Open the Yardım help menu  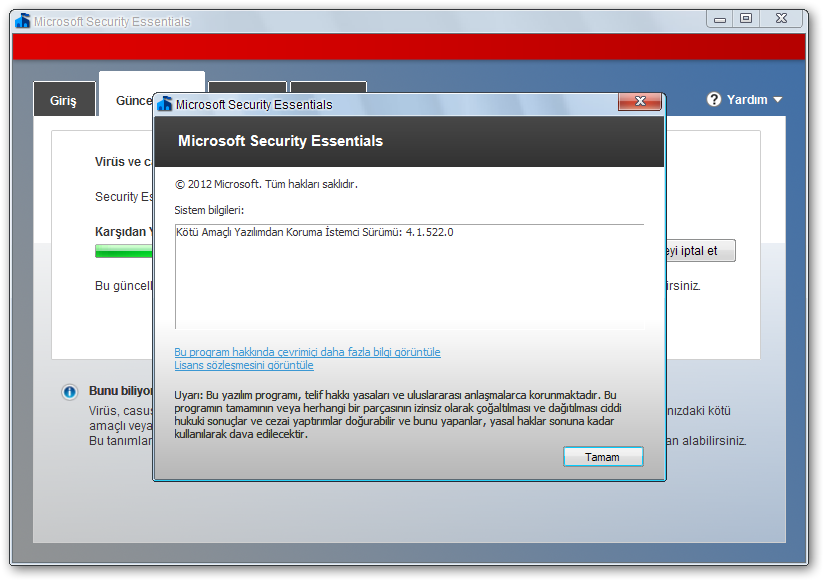click(x=745, y=99)
